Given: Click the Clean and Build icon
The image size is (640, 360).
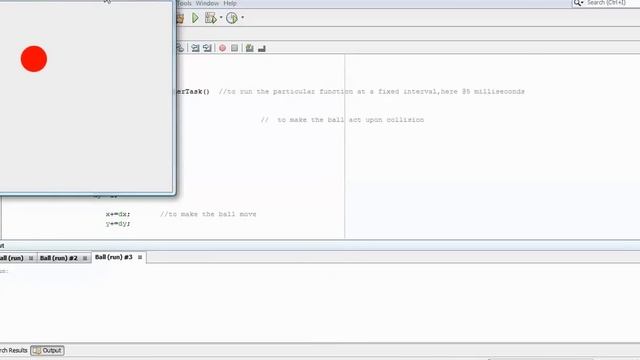Looking at the screenshot, I should coord(180,18).
